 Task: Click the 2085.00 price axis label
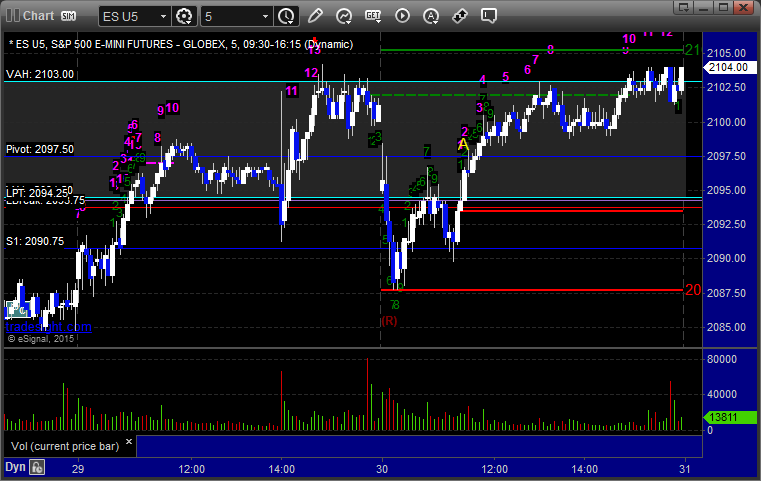coord(726,327)
